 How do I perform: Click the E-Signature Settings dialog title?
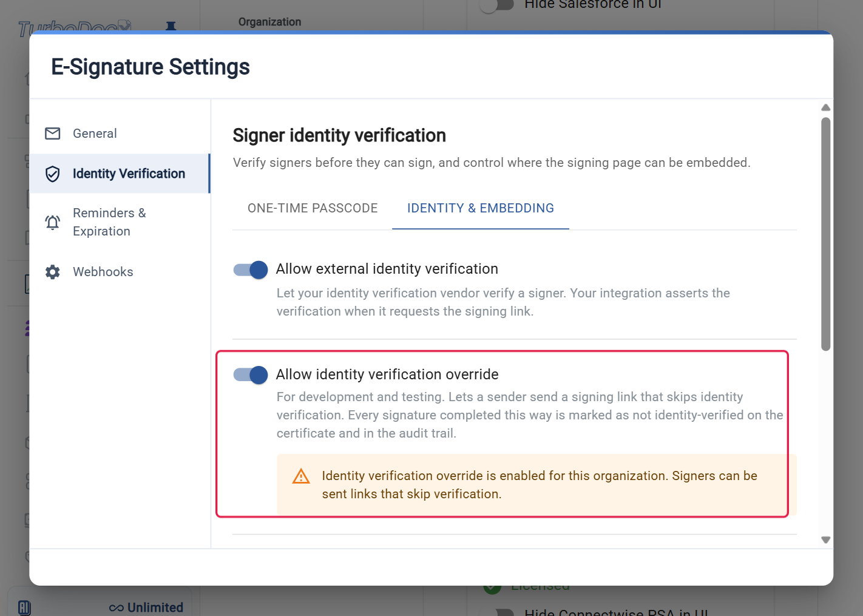click(x=151, y=67)
